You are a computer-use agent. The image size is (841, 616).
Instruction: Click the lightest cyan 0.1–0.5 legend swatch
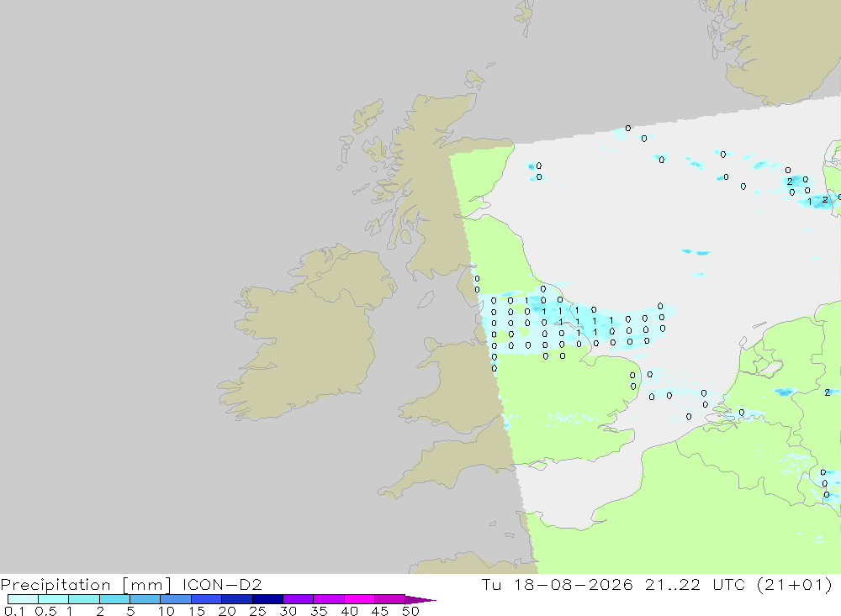coord(23,599)
